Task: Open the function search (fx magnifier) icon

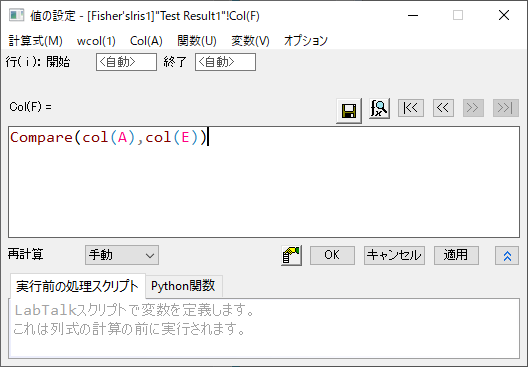Action: [x=379, y=109]
